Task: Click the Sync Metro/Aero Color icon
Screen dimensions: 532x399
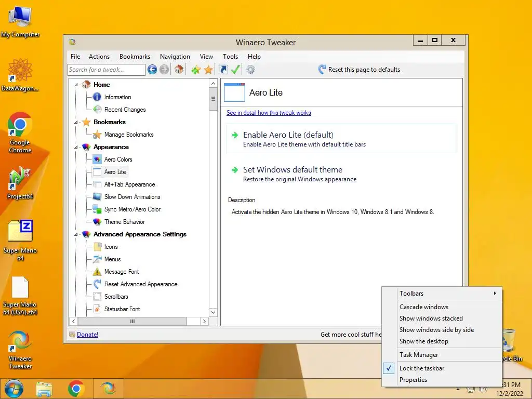Action: pos(97,209)
